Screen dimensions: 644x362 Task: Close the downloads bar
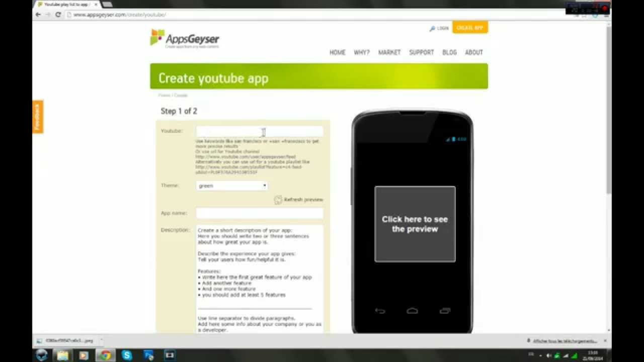(x=605, y=340)
